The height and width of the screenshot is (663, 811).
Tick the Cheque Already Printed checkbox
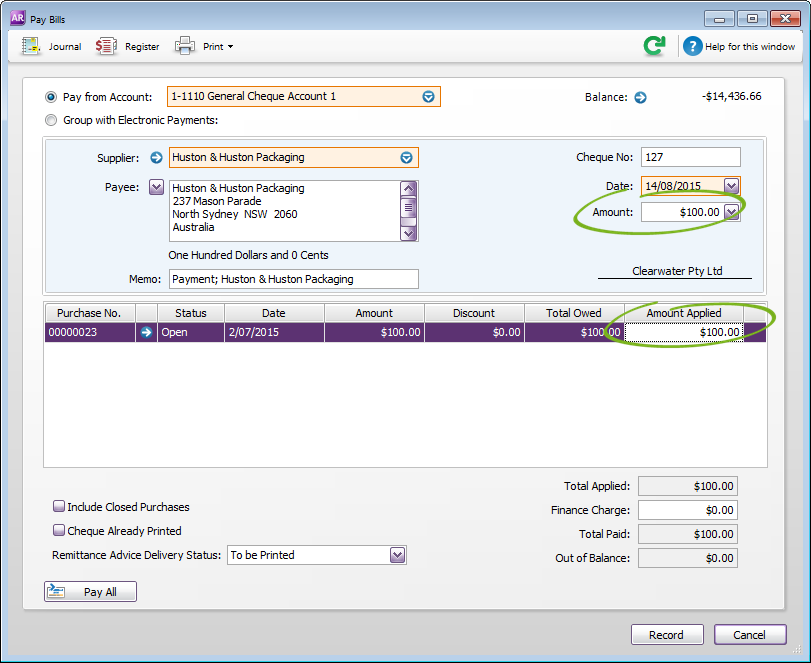pos(59,531)
